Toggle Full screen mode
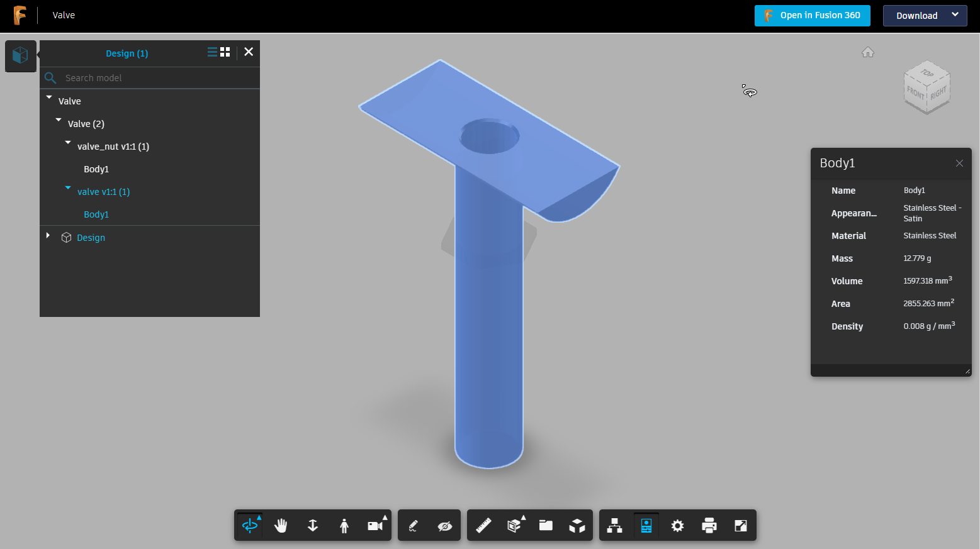Viewport: 980px width, 549px height. point(741,525)
